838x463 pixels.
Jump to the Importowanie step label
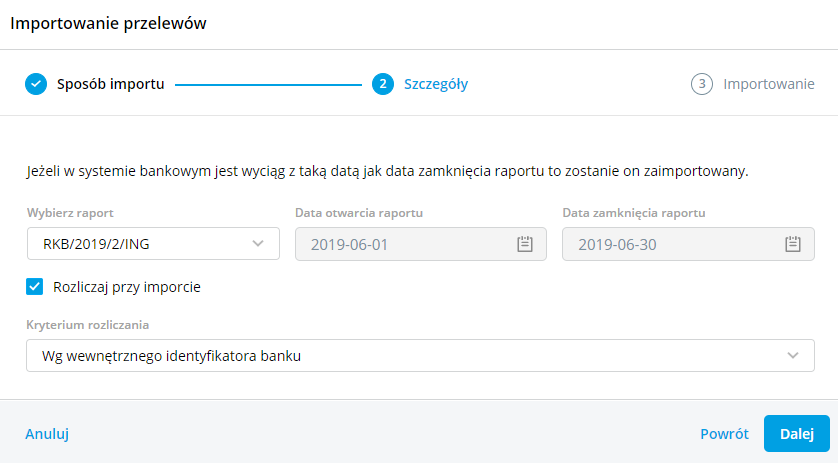(x=768, y=84)
